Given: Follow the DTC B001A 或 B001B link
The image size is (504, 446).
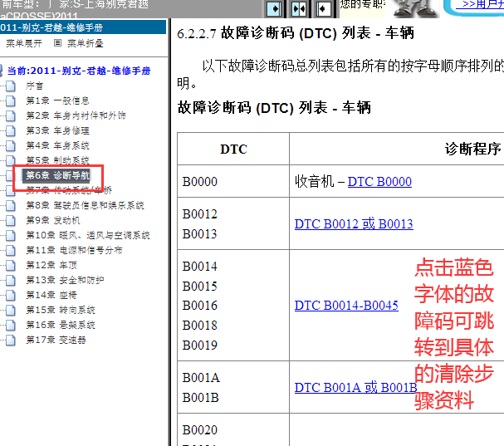Looking at the screenshot, I should point(356,388).
